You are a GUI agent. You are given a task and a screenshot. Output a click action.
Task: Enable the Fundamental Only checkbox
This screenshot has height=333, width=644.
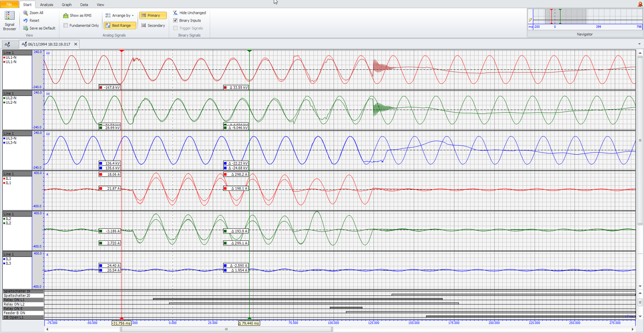[x=66, y=26]
